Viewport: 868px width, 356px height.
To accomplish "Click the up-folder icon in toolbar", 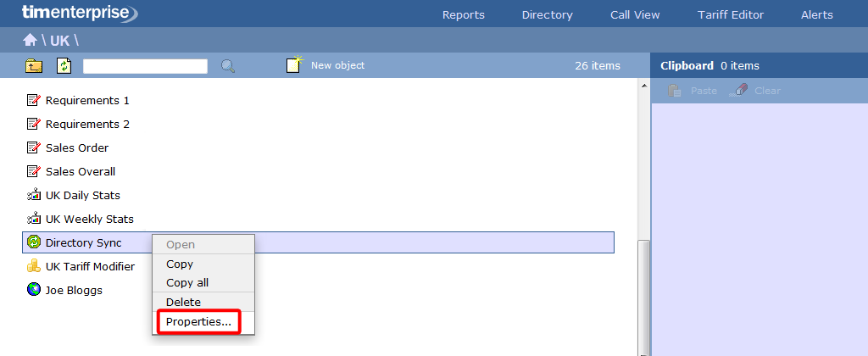I will (x=34, y=66).
